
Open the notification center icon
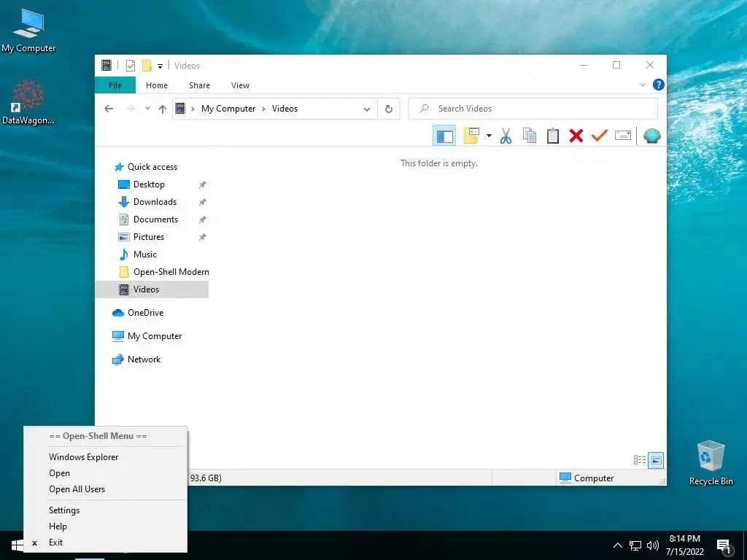724,547
